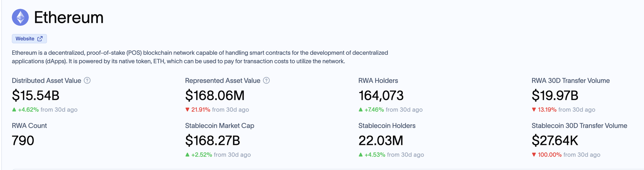The width and height of the screenshot is (644, 170).
Task: Open the Website link button
Action: [29, 39]
